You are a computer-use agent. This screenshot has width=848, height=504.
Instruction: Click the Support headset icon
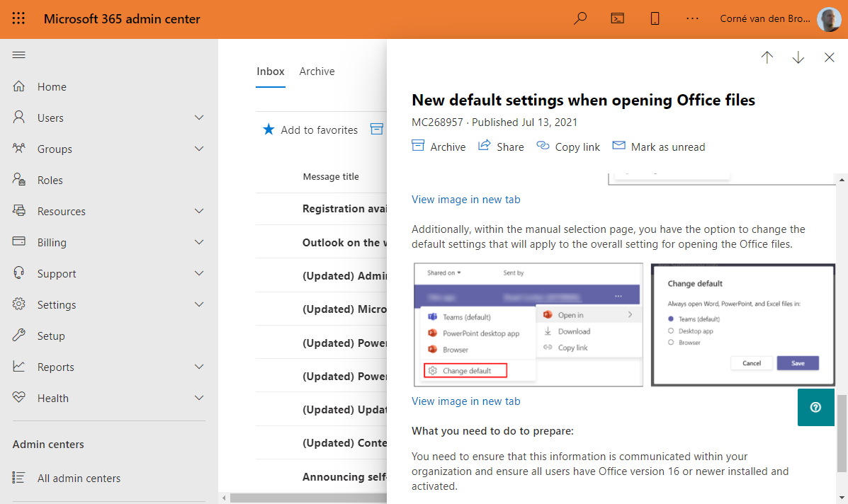[19, 273]
